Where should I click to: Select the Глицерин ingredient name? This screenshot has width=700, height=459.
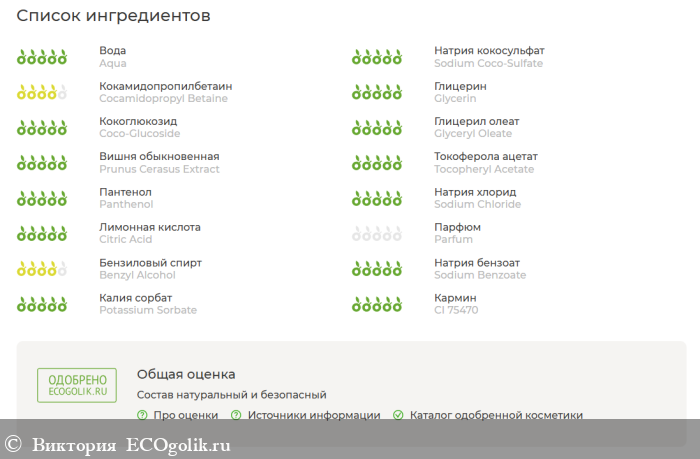460,86
